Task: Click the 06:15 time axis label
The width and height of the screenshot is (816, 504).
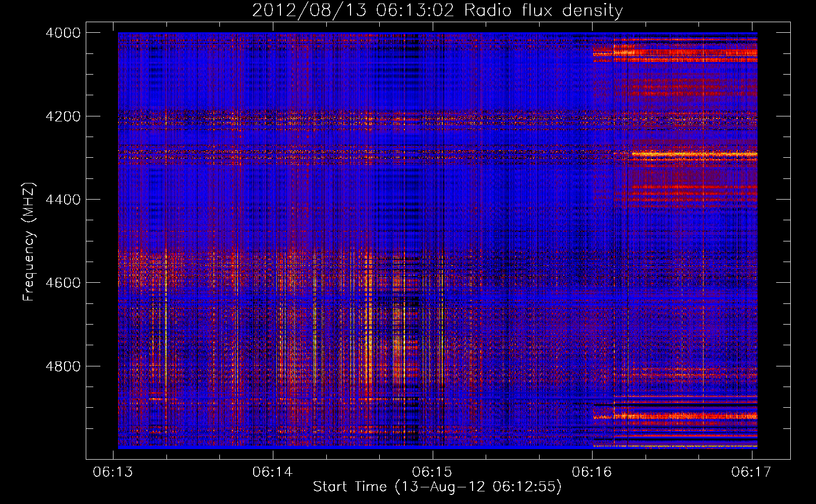Action: tap(432, 472)
